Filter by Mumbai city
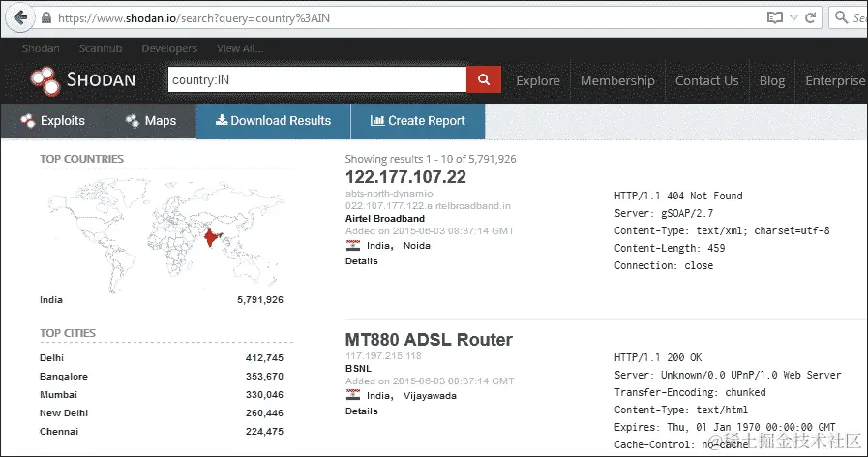Image resolution: width=868 pixels, height=457 pixels. 58,394
